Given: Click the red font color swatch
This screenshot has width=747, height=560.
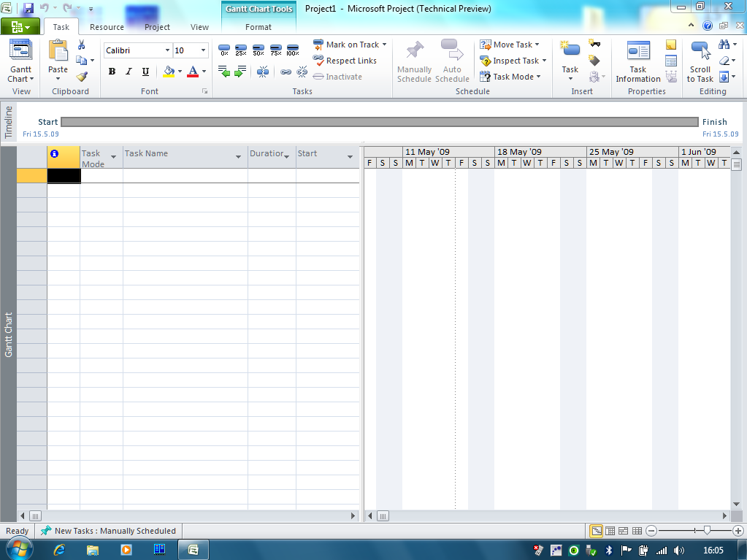Looking at the screenshot, I should click(193, 72).
